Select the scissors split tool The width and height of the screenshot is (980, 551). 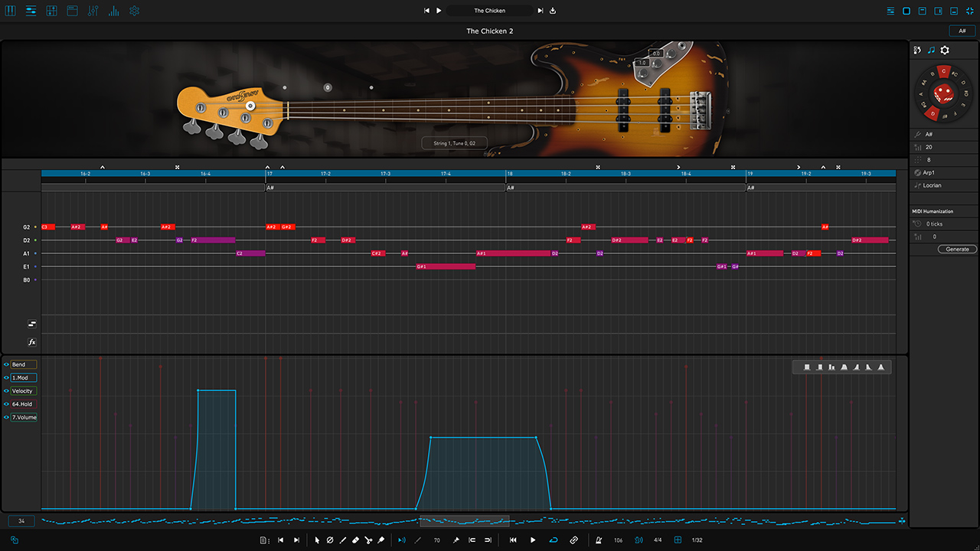[x=368, y=540]
